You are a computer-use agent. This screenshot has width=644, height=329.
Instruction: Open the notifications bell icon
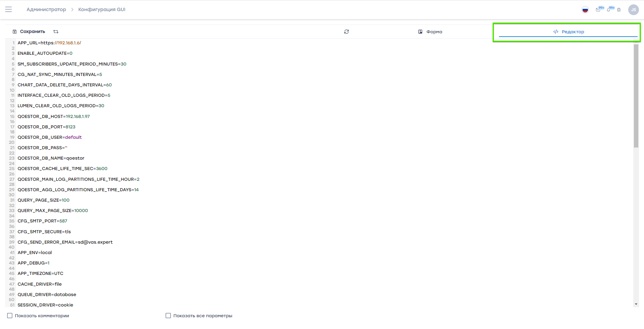pyautogui.click(x=608, y=10)
